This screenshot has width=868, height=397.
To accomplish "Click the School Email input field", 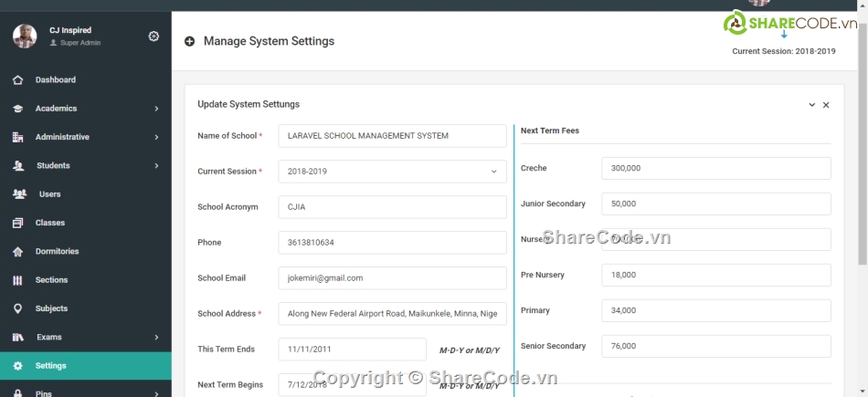I will (392, 278).
